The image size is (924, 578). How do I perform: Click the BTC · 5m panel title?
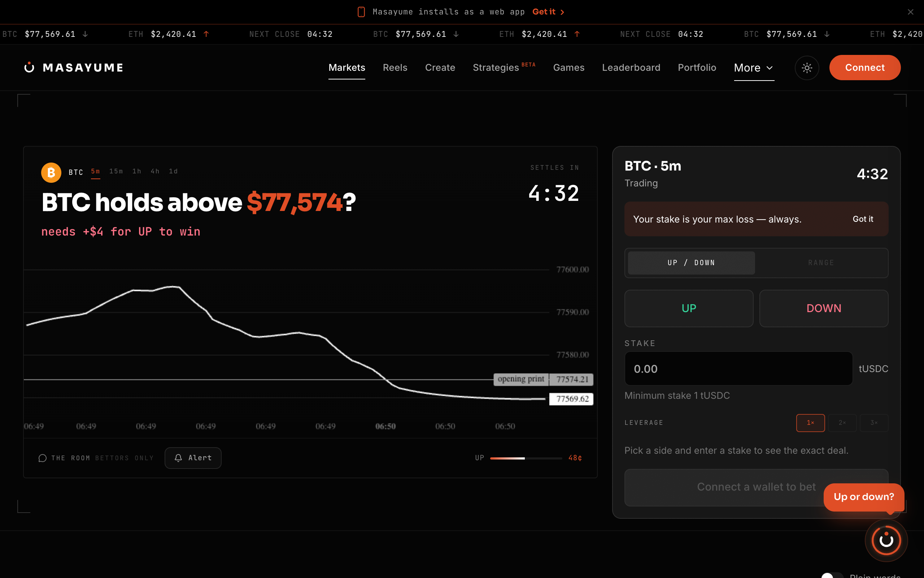(653, 166)
